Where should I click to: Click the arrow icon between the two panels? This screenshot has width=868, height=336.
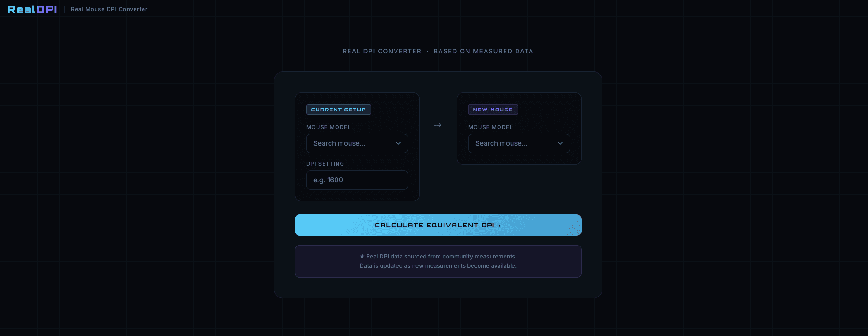coord(438,125)
